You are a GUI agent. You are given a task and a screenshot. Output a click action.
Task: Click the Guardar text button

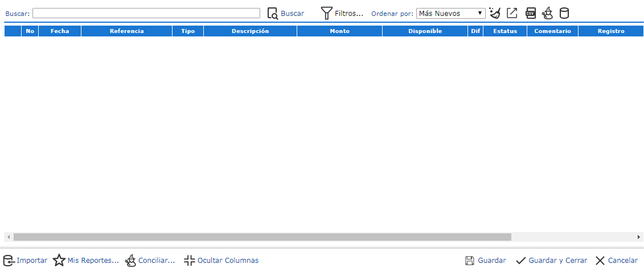click(492, 261)
